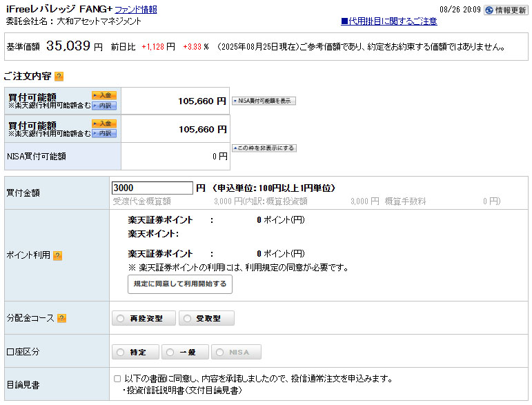The image size is (532, 405).
Task: Refresh data with the 情報更新 button
Action: click(506, 10)
